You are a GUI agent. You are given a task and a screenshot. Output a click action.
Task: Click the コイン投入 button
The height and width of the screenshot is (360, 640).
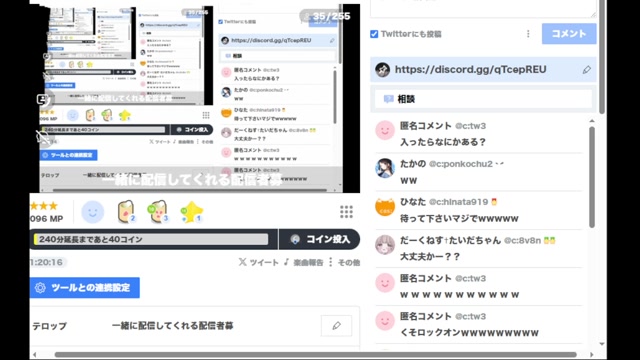point(320,239)
